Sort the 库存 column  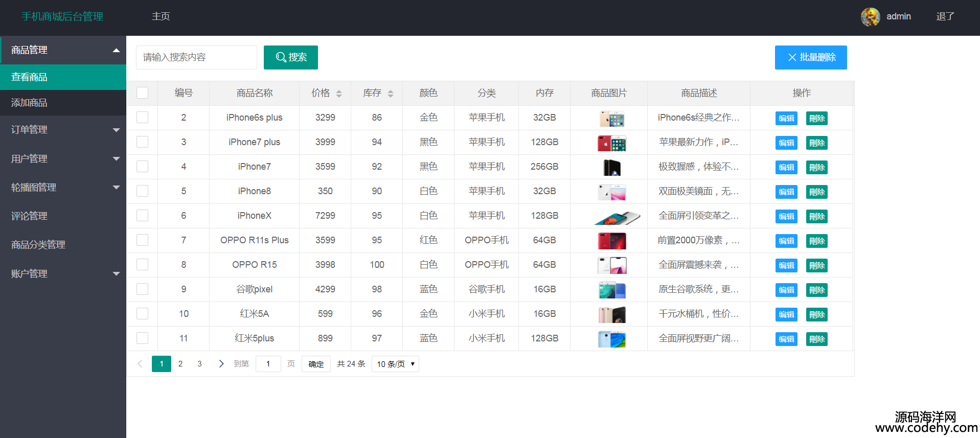pos(391,94)
